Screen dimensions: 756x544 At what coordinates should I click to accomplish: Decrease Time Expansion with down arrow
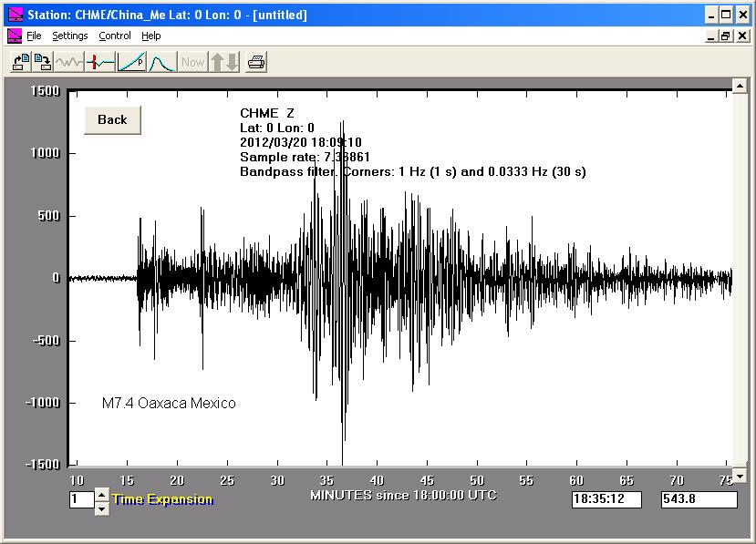pyautogui.click(x=101, y=507)
